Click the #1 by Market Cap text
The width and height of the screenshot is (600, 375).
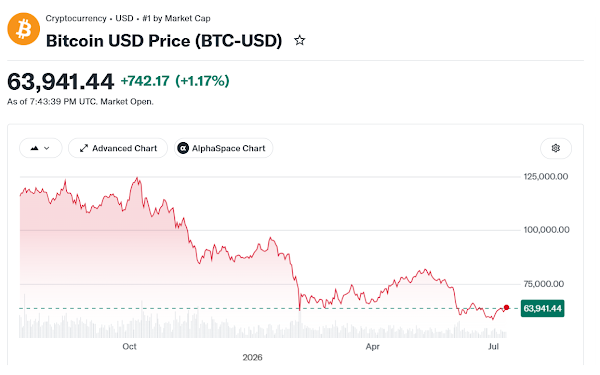pyautogui.click(x=176, y=18)
